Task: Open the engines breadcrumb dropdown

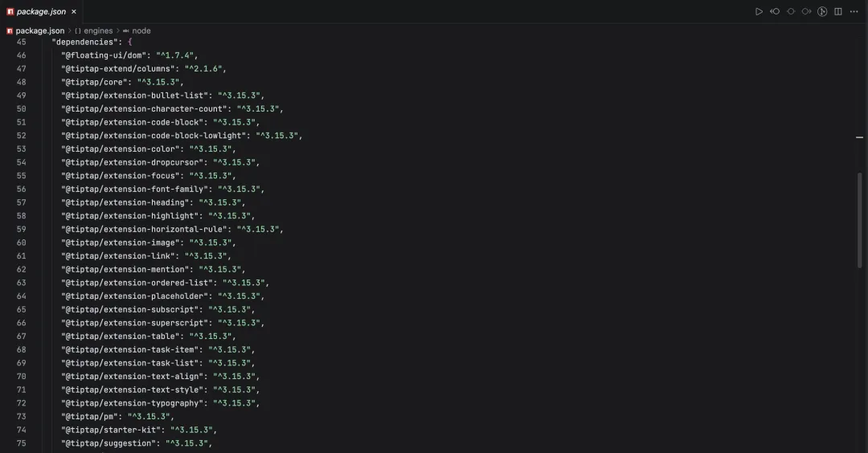Action: tap(98, 31)
